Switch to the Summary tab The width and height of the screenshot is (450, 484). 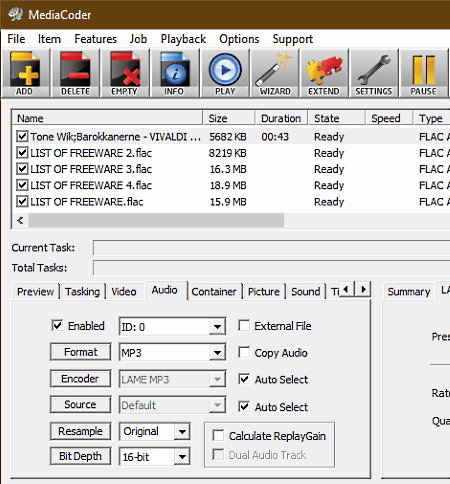409,292
